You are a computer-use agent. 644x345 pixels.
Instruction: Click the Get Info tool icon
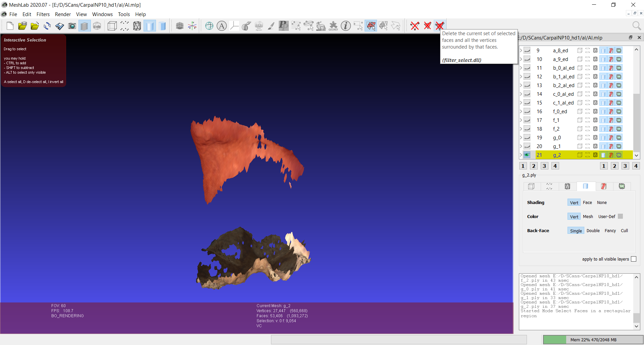[x=346, y=26]
